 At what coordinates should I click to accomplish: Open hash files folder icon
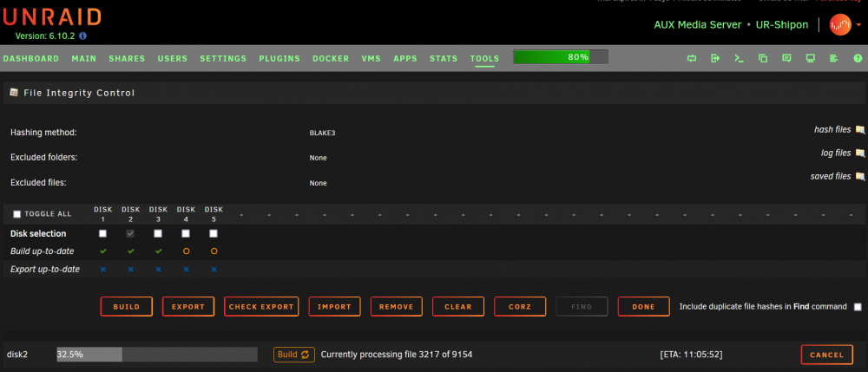point(859,130)
